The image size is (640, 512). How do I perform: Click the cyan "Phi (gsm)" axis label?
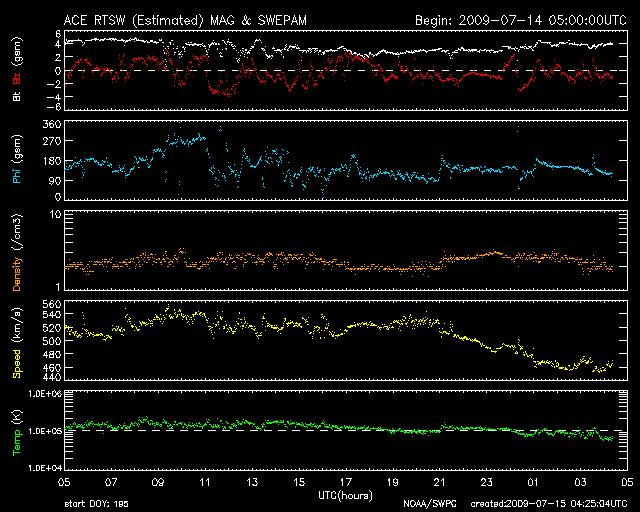tap(17, 159)
